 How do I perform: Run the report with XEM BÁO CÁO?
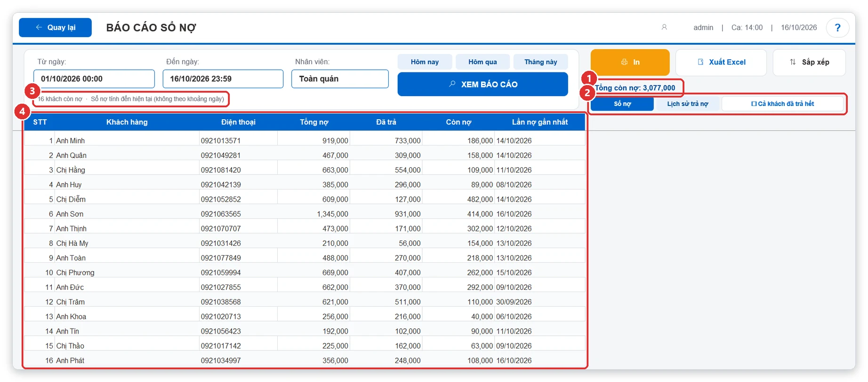[x=482, y=84]
